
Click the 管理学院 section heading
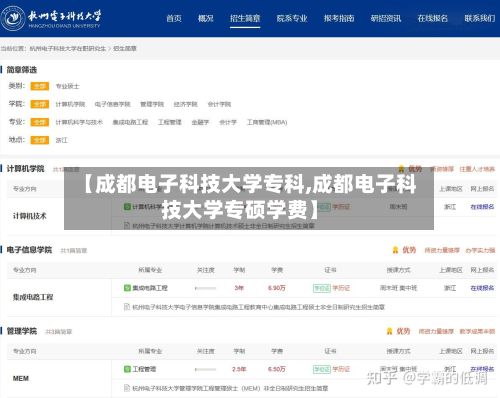click(x=22, y=331)
